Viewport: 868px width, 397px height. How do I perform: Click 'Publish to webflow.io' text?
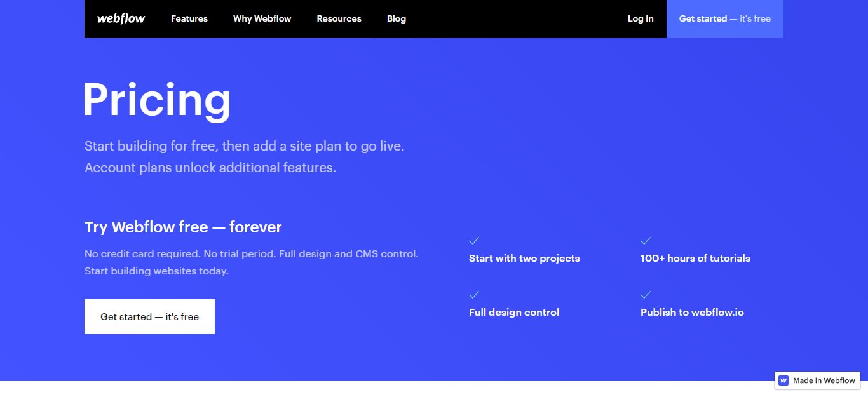click(692, 312)
